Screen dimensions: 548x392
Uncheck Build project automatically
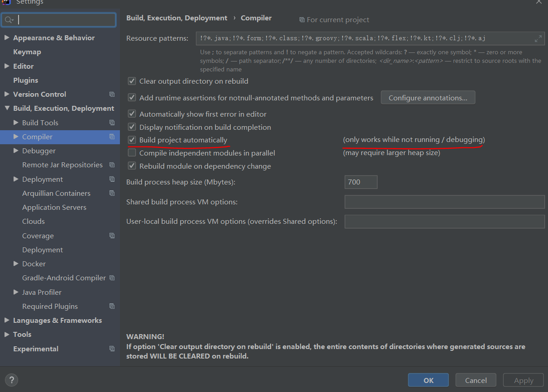[132, 140]
